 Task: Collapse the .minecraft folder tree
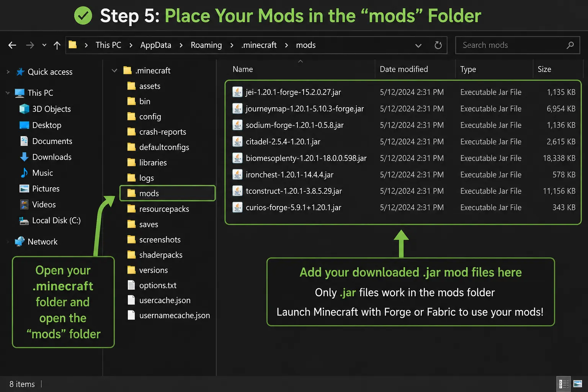(x=114, y=70)
